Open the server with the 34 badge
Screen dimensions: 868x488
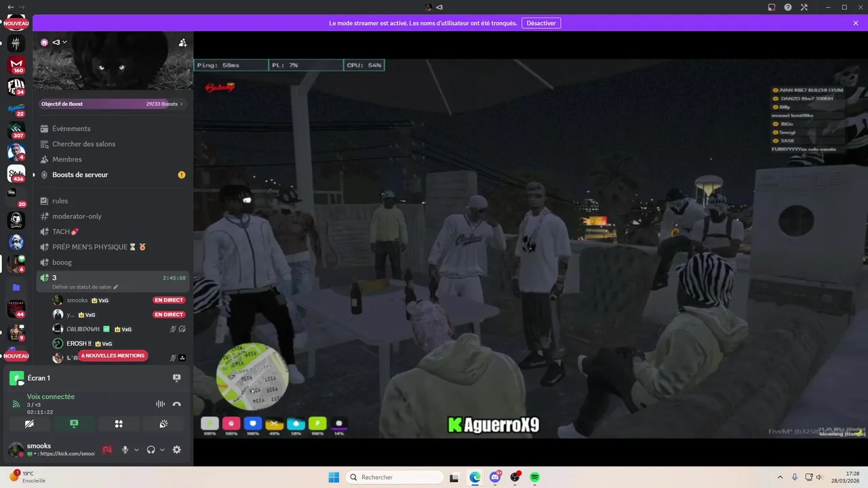click(16, 86)
